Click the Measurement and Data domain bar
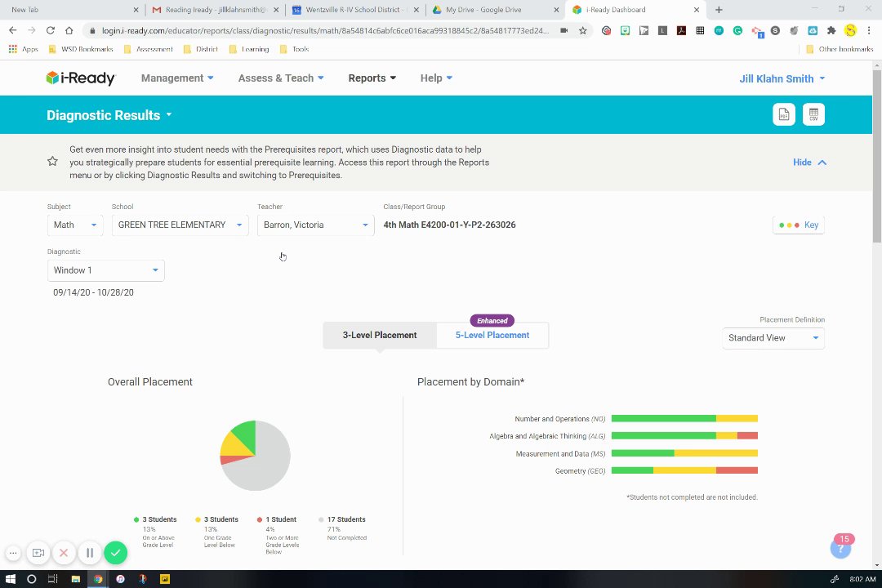The height and width of the screenshot is (588, 882). pyautogui.click(x=684, y=453)
